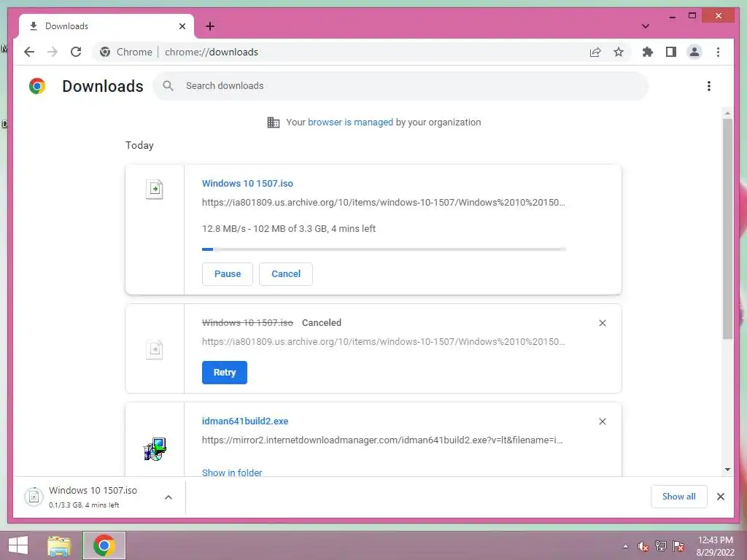
Task: Open Chrome's three-dot menu in toolbar
Action: pyautogui.click(x=718, y=52)
